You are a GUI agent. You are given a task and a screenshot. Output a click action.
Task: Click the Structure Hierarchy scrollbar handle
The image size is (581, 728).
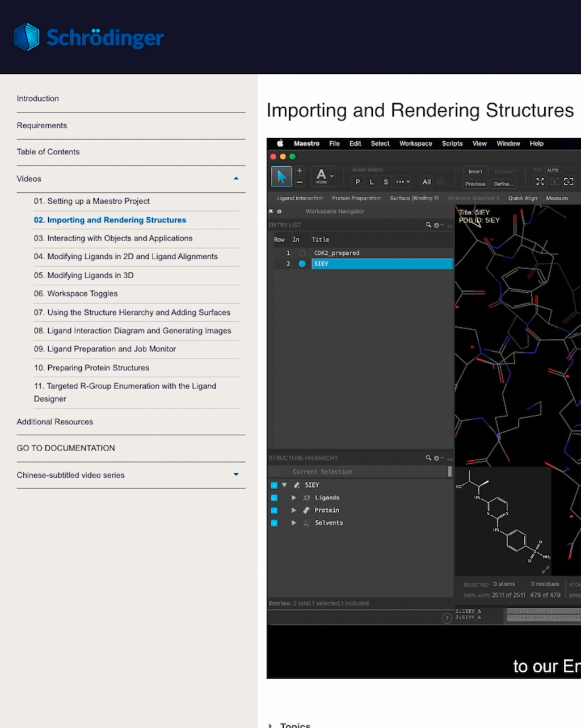click(x=450, y=472)
